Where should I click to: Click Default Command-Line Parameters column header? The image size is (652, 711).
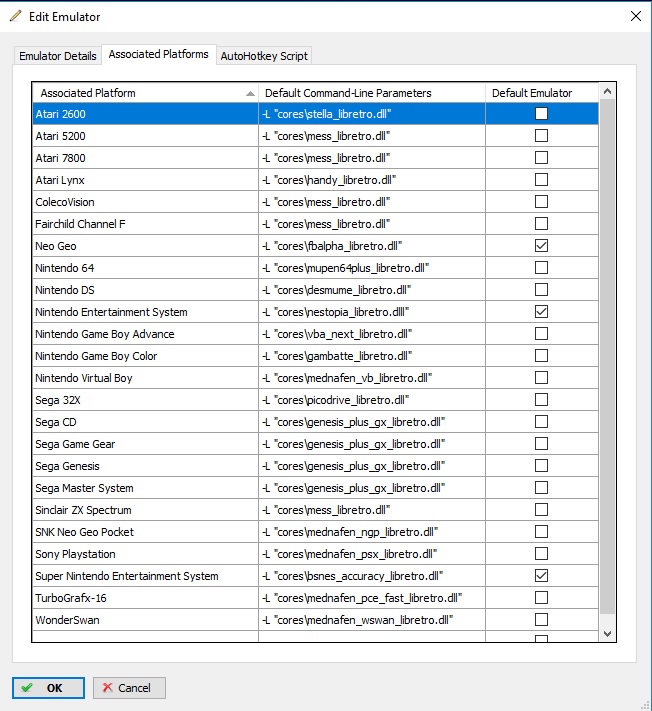(x=372, y=93)
